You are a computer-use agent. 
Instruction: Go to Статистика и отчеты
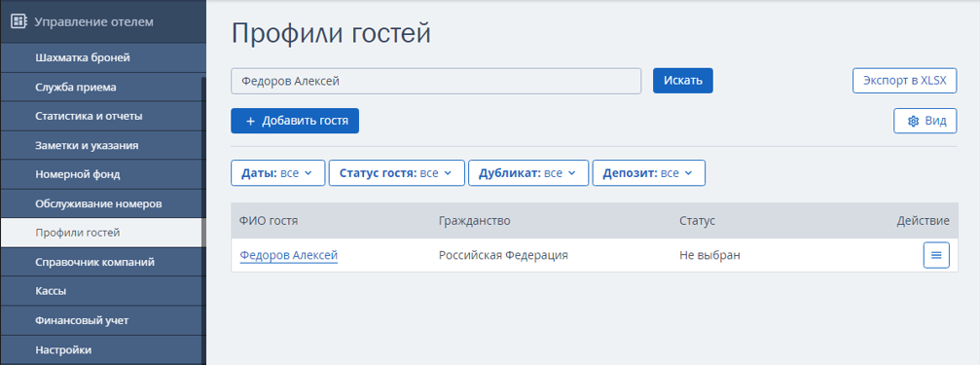point(102,116)
